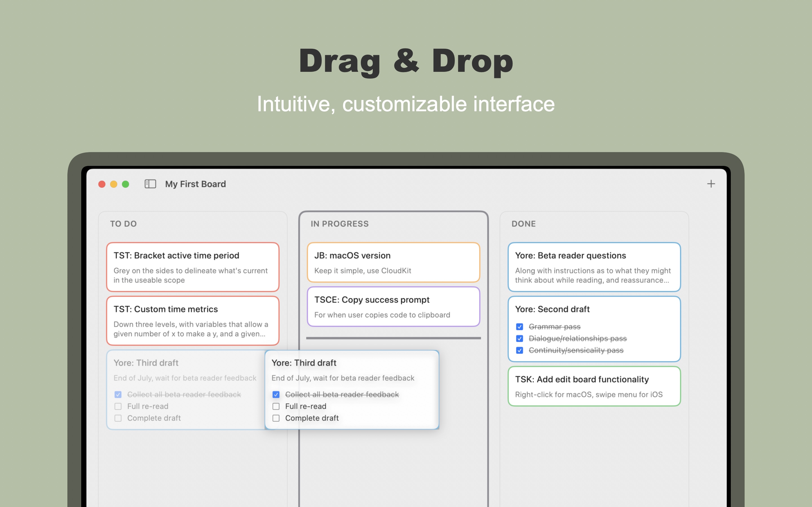812x507 pixels.
Task: Click the yellow minimize traffic light
Action: click(x=113, y=184)
